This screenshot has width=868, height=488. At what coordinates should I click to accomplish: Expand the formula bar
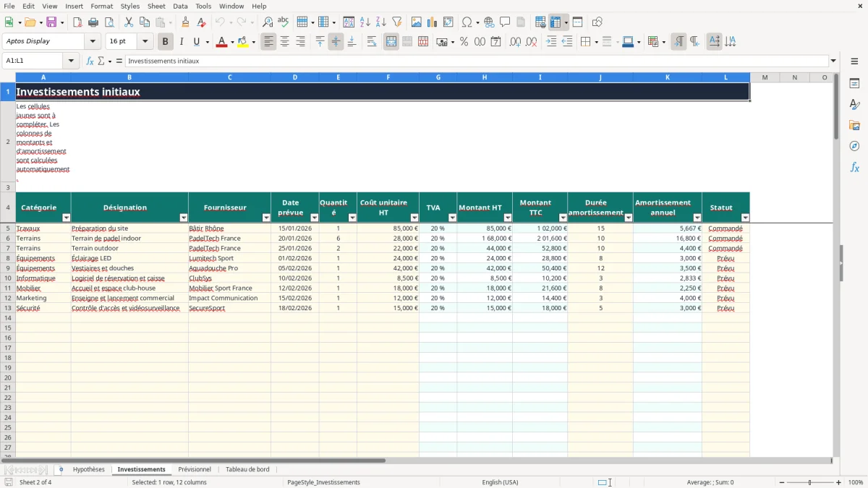coord(833,61)
